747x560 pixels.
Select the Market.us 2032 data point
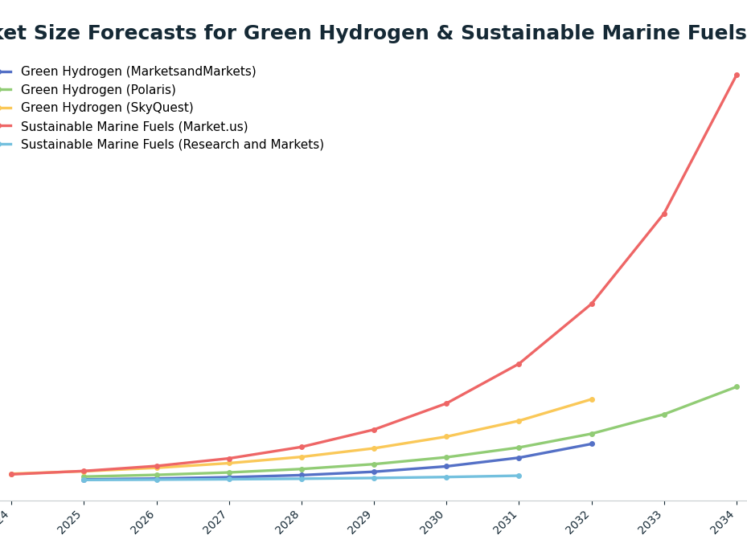592,304
